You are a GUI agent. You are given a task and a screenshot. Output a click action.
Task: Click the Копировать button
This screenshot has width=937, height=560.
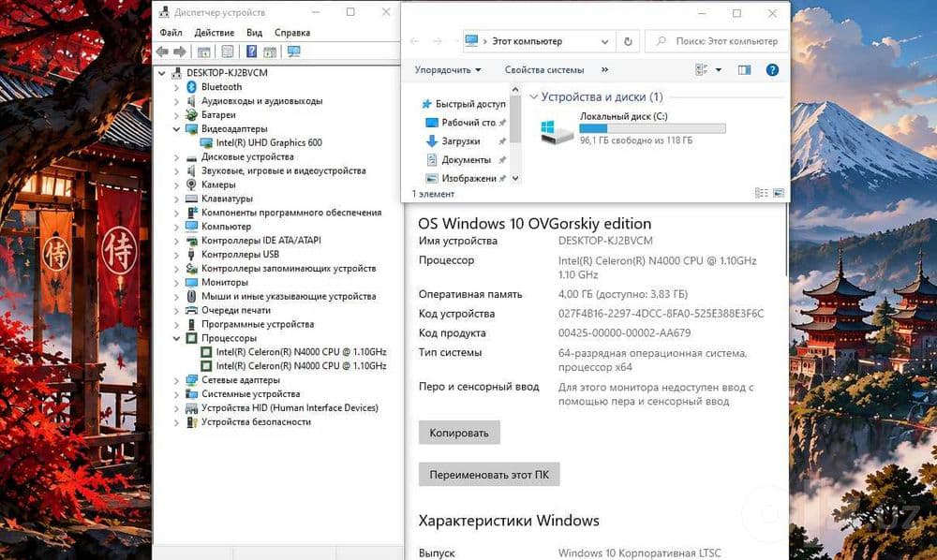459,433
